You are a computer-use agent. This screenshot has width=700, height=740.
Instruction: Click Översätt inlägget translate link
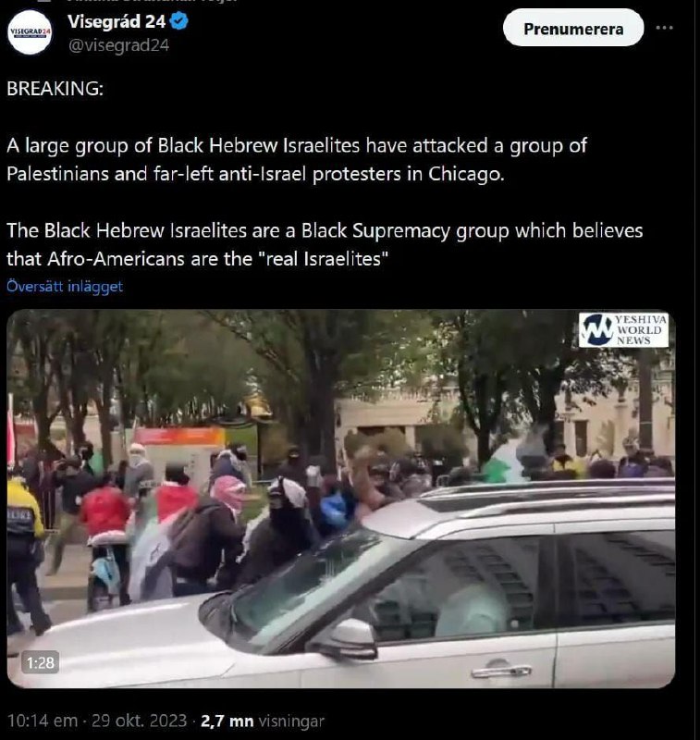[x=65, y=287]
